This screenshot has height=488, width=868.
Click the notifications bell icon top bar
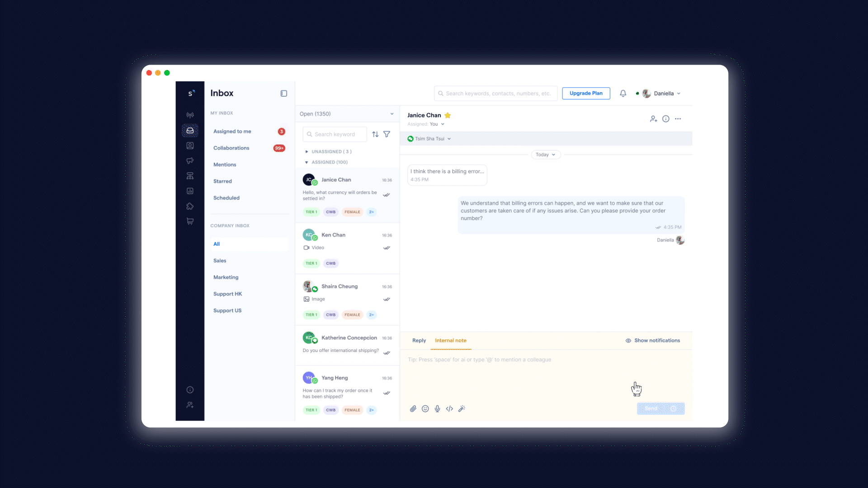pos(623,94)
